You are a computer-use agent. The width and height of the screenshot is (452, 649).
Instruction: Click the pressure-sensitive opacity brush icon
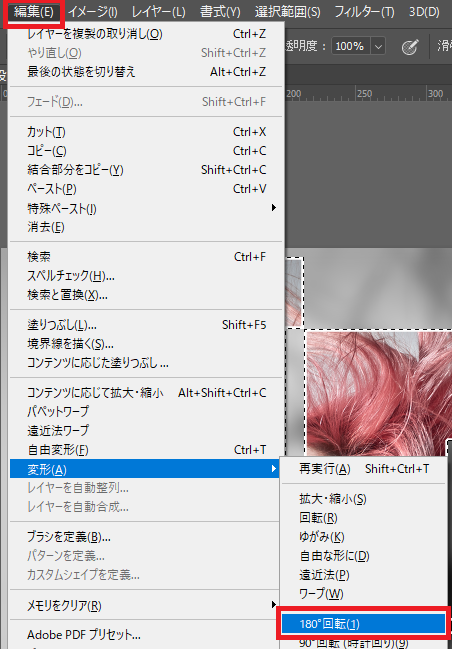(410, 46)
